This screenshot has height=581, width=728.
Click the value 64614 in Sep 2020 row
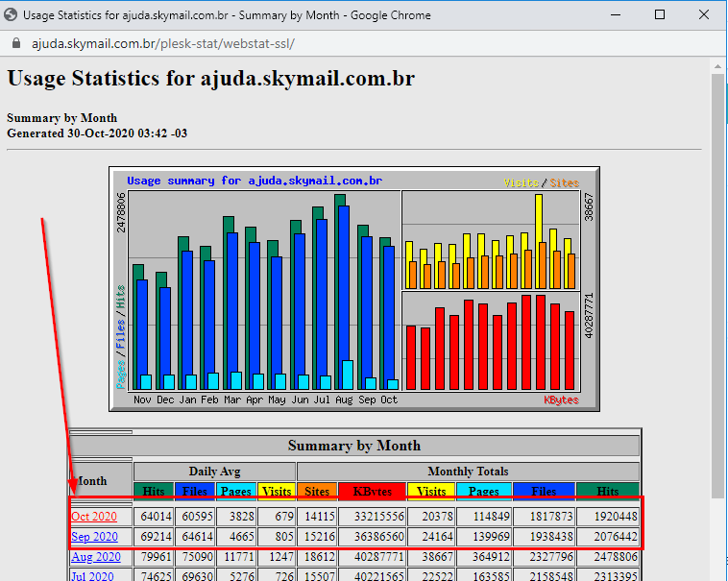(197, 537)
